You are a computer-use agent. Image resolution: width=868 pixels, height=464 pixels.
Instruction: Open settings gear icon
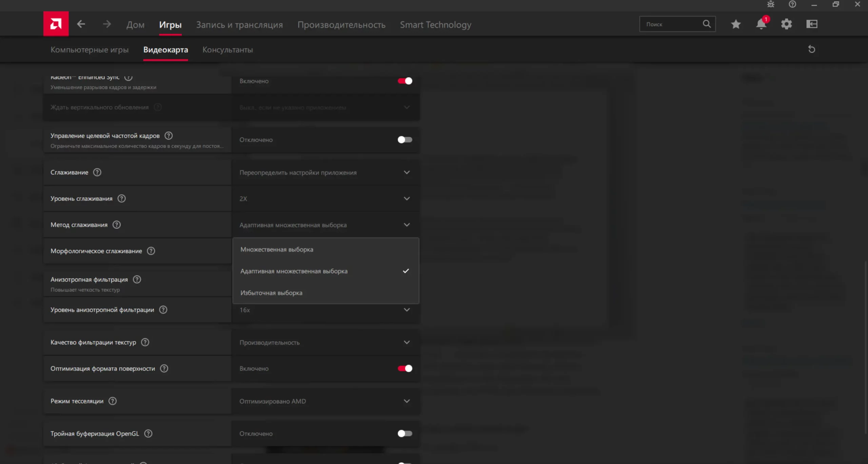[786, 24]
